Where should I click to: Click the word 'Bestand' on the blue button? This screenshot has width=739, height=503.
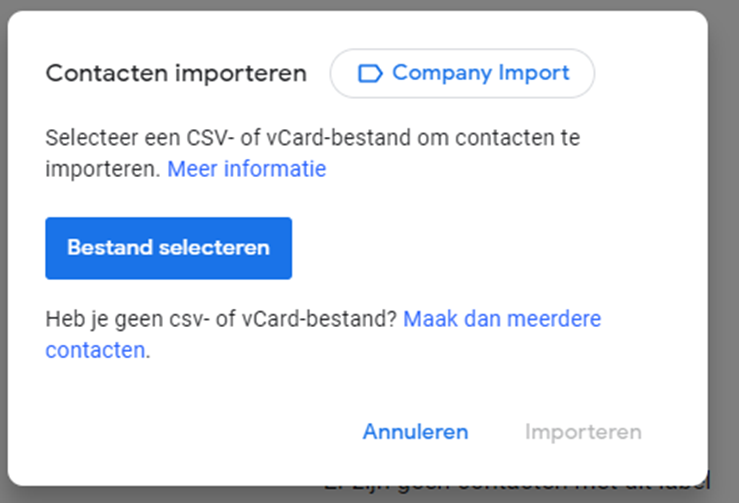click(110, 248)
